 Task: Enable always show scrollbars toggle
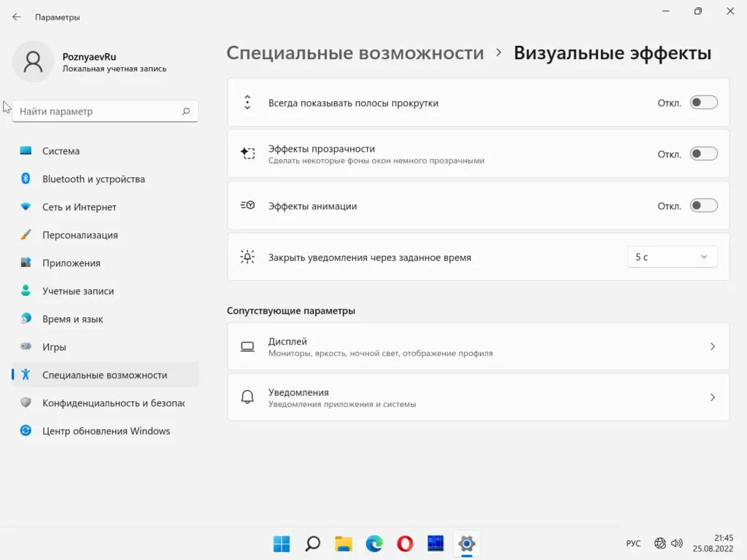(x=703, y=103)
